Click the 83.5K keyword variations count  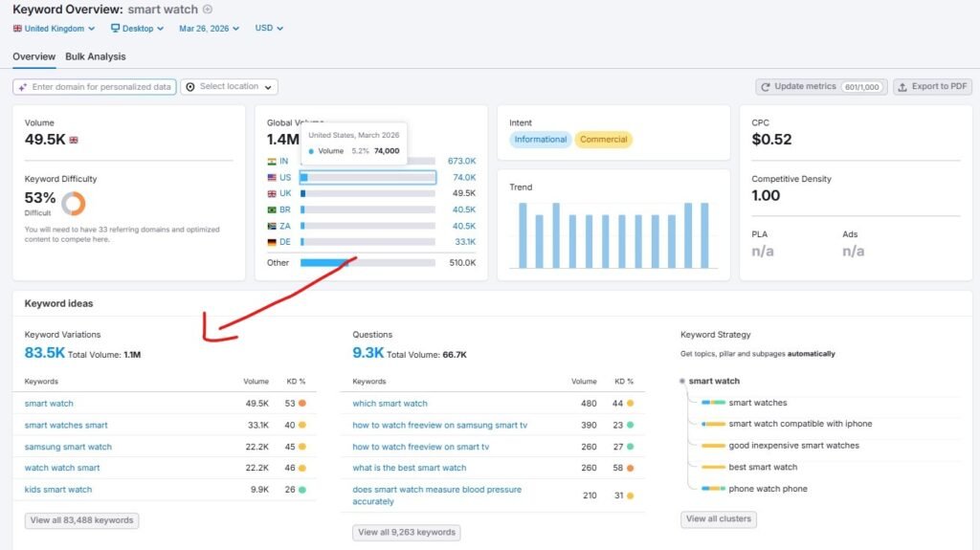click(44, 353)
